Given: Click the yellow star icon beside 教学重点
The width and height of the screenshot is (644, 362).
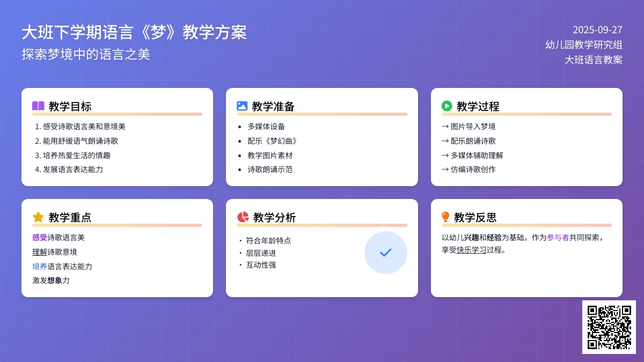Looking at the screenshot, I should click(x=38, y=217).
